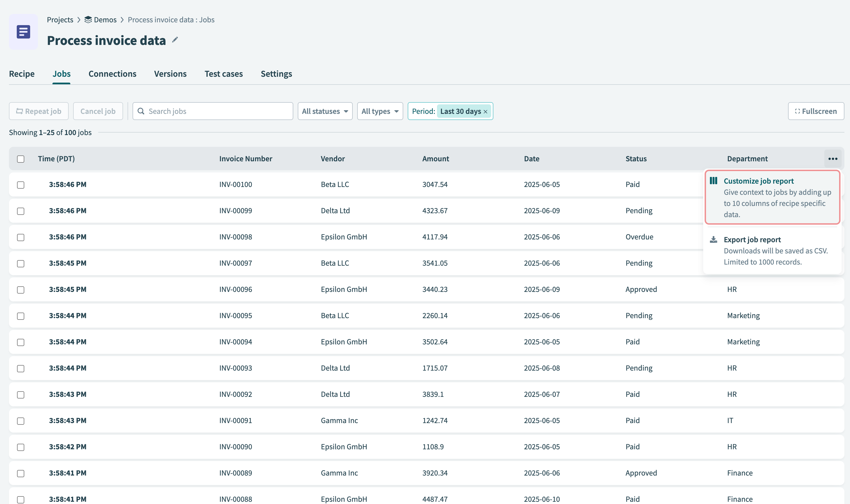Open the Period filter selector
850x504 pixels.
coord(423,111)
